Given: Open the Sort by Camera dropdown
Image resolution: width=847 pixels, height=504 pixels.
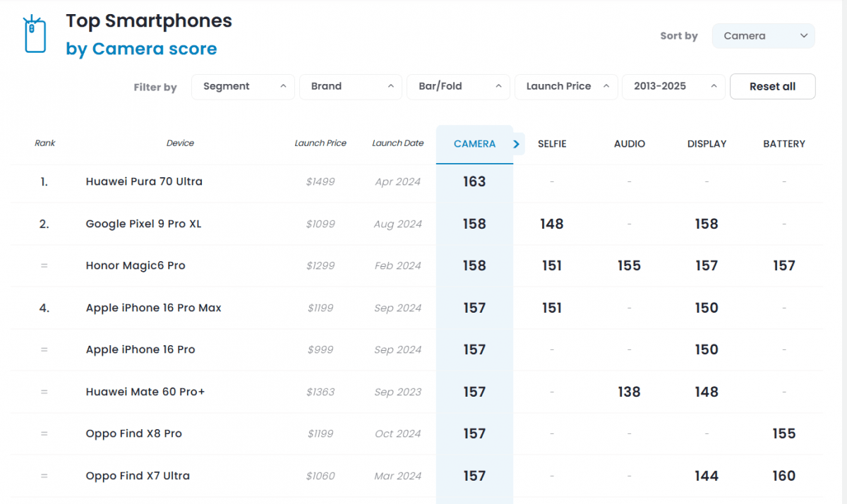Looking at the screenshot, I should (x=763, y=36).
